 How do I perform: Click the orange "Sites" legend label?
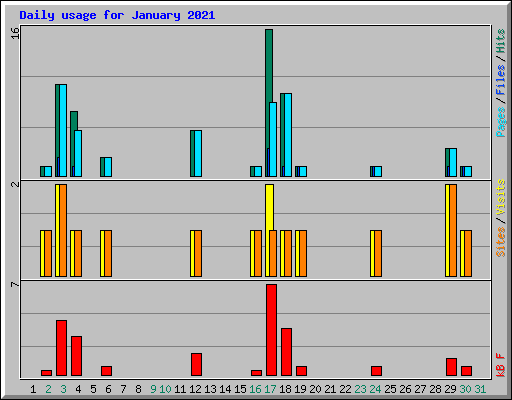[x=500, y=242]
